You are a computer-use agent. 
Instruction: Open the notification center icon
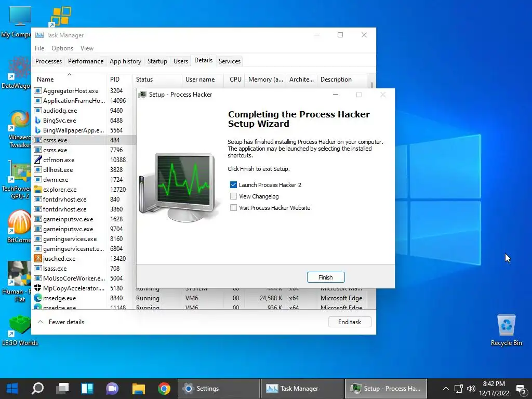click(521, 389)
